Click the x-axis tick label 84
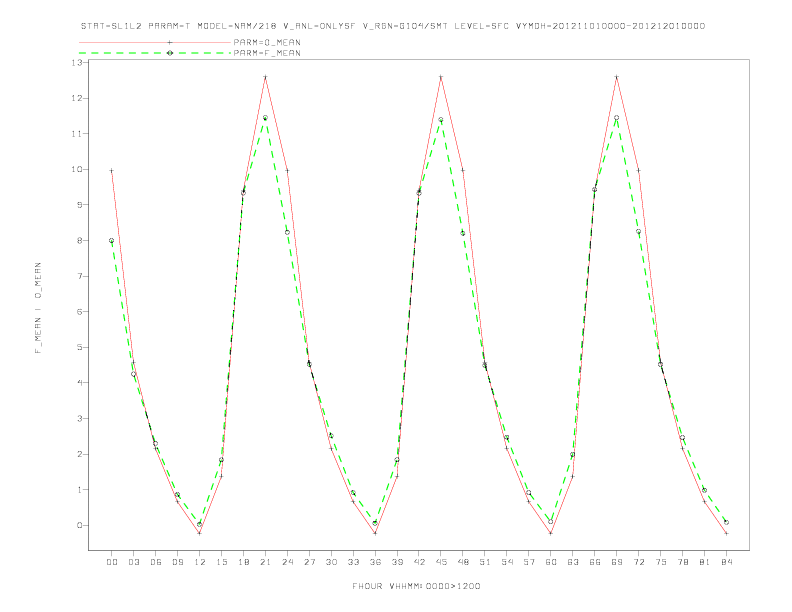 coord(726,562)
